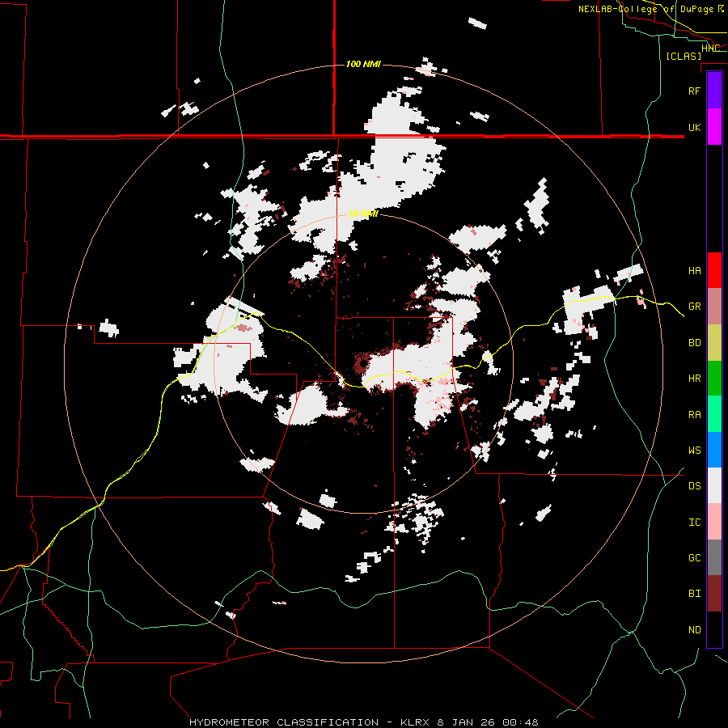Select the GR dusty-pink legend swatch
This screenshot has width=728, height=728.
coord(714,307)
